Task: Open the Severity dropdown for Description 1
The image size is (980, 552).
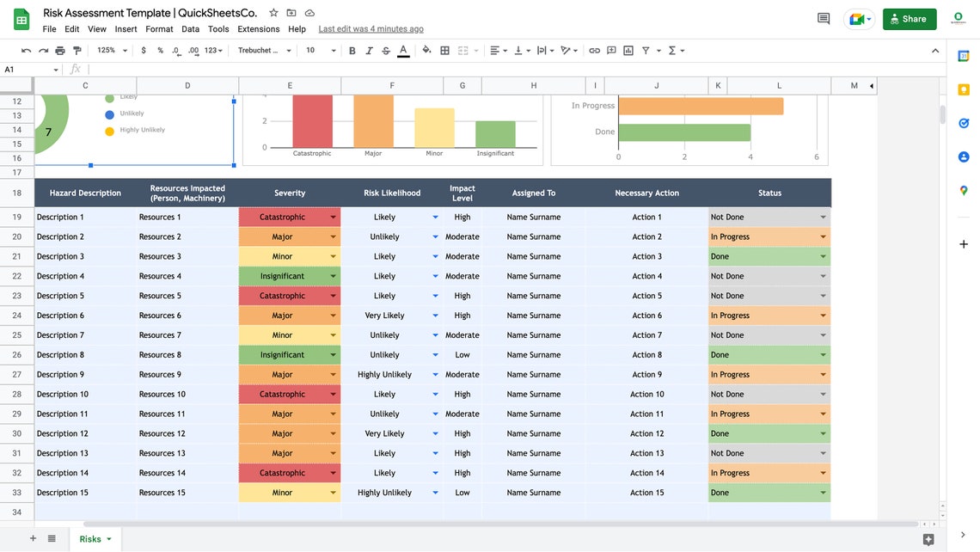Action: 334,217
